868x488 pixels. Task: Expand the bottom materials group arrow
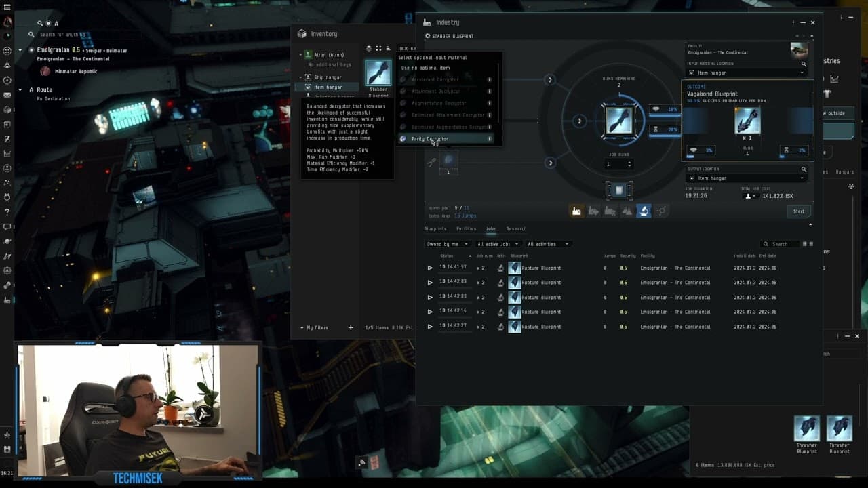(x=550, y=163)
